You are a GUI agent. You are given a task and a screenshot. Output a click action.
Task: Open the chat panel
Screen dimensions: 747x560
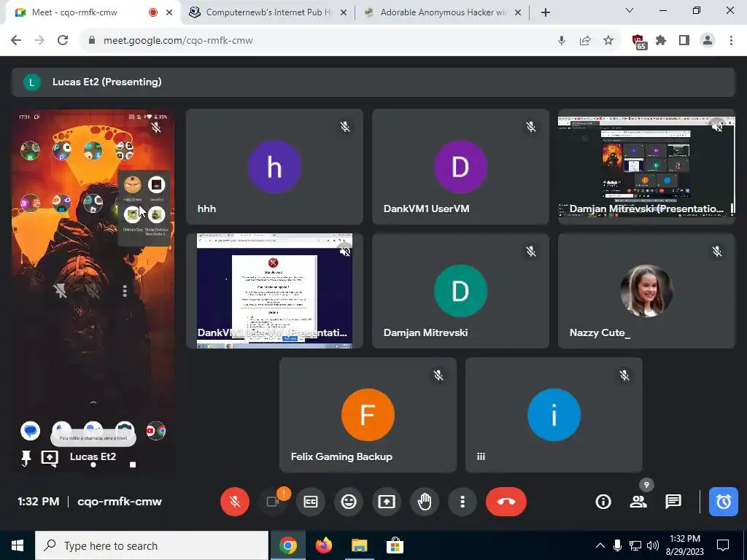point(673,502)
